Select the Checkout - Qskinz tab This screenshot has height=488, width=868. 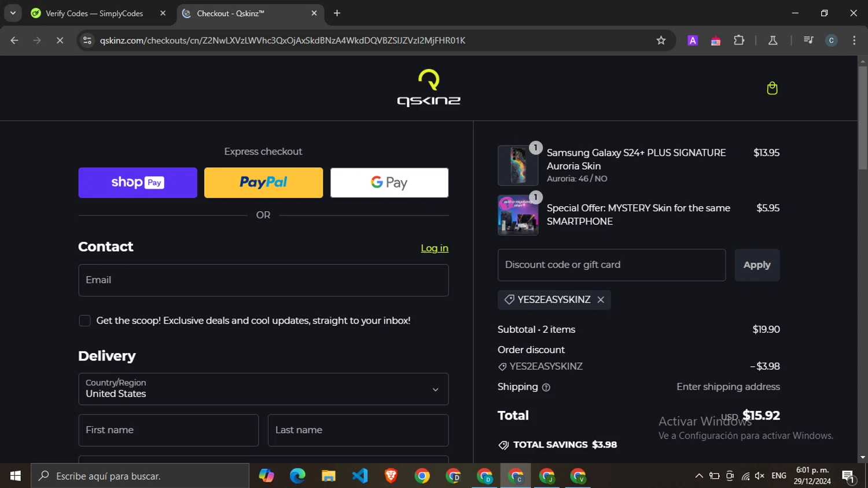click(x=251, y=13)
